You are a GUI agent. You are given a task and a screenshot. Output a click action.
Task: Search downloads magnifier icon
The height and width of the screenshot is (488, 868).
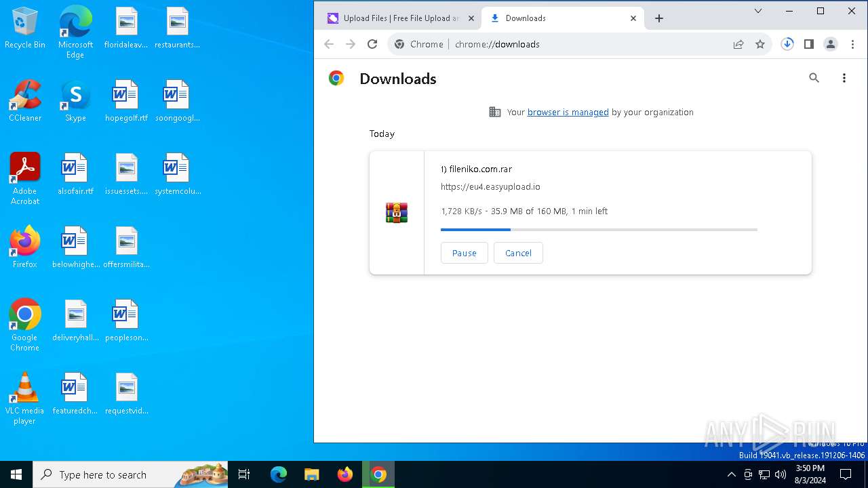click(814, 78)
